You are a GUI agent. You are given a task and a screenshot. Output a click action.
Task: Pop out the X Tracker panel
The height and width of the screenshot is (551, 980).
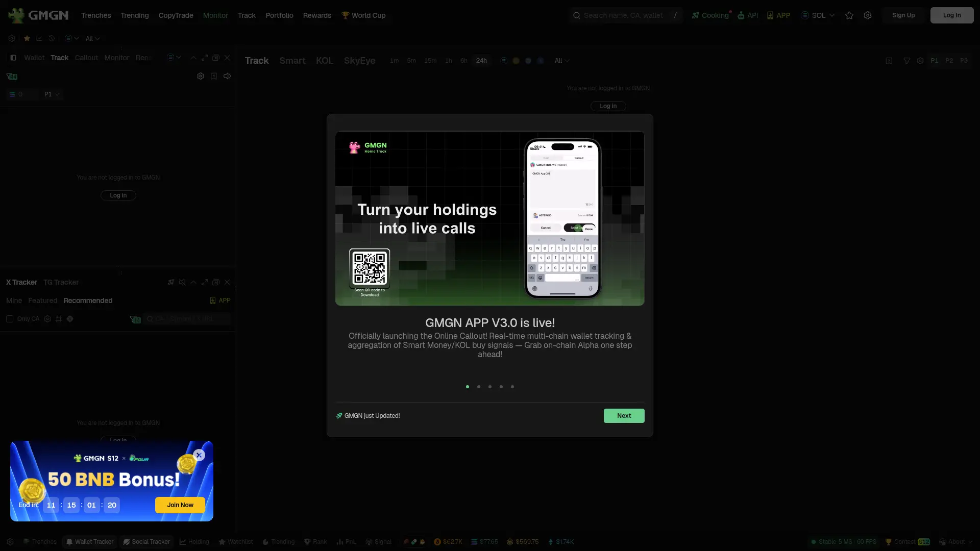point(216,282)
